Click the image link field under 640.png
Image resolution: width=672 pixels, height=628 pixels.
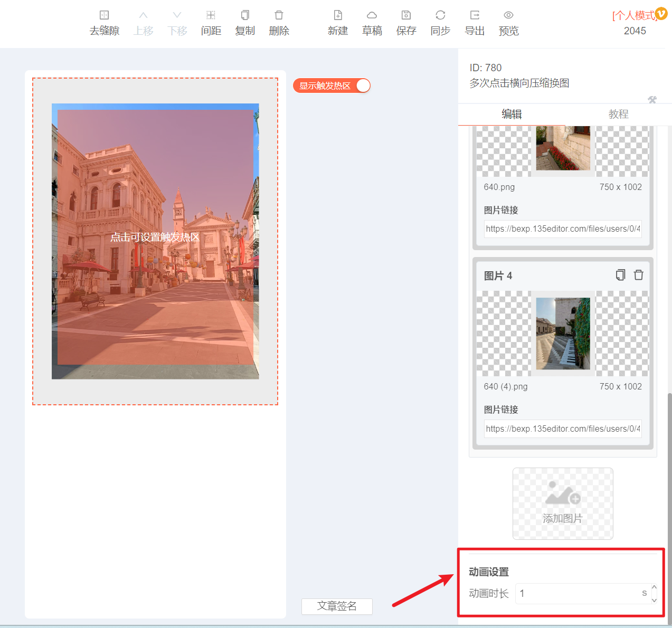coord(563,229)
